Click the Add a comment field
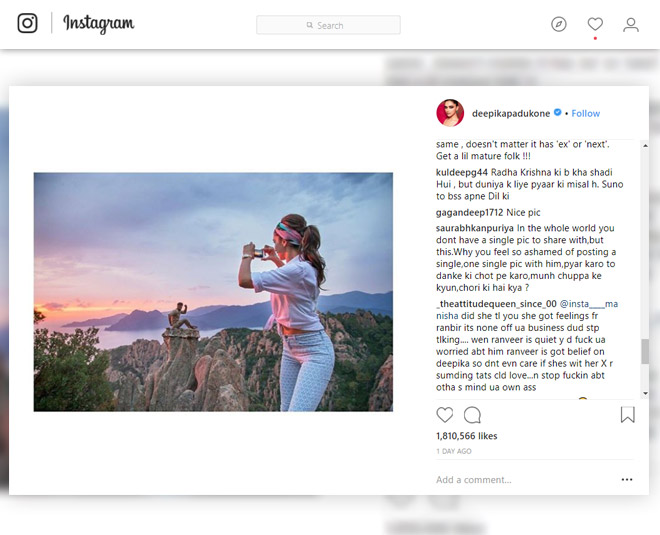Viewport: 660px width, 535px height. coord(520,480)
